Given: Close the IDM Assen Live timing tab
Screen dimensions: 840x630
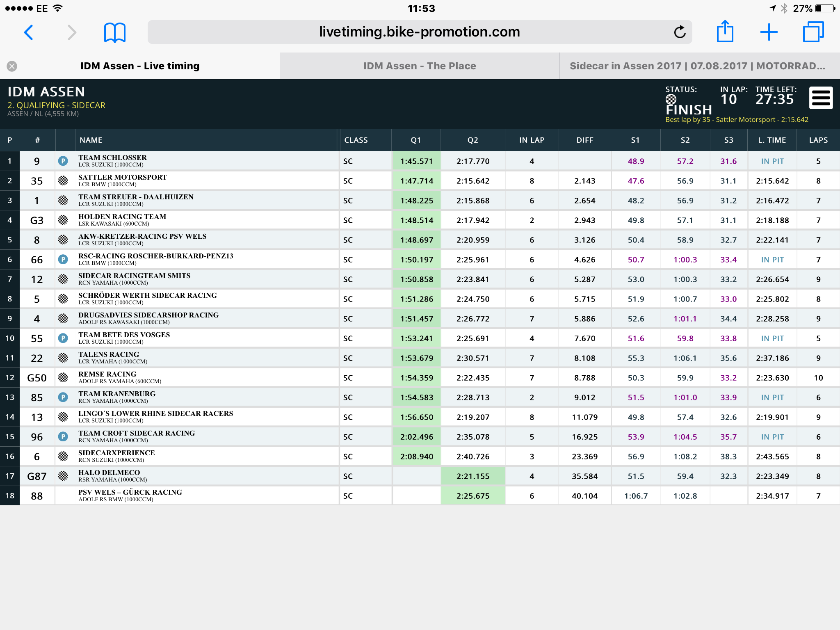Looking at the screenshot, I should [x=12, y=66].
